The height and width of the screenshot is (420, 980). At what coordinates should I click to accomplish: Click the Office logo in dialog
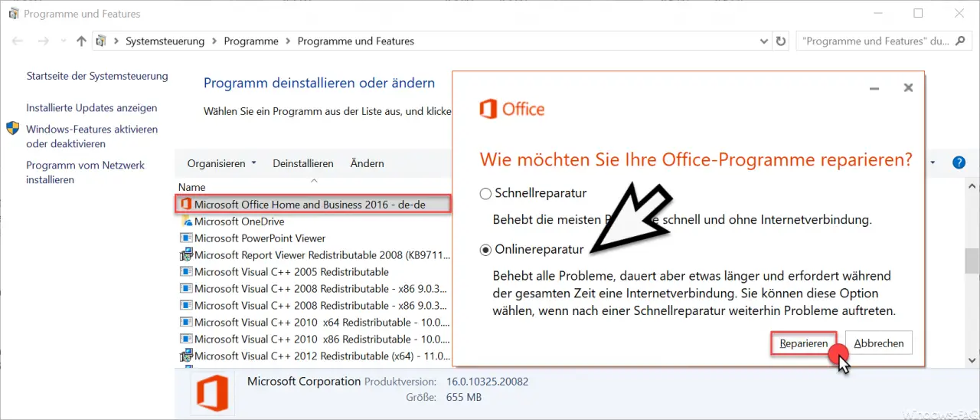coord(511,109)
